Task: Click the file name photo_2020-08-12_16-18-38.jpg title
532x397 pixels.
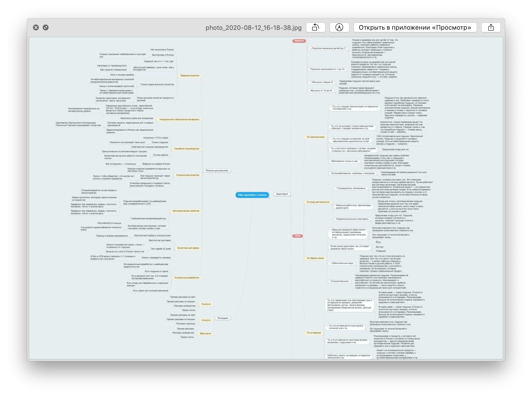Action: click(253, 28)
